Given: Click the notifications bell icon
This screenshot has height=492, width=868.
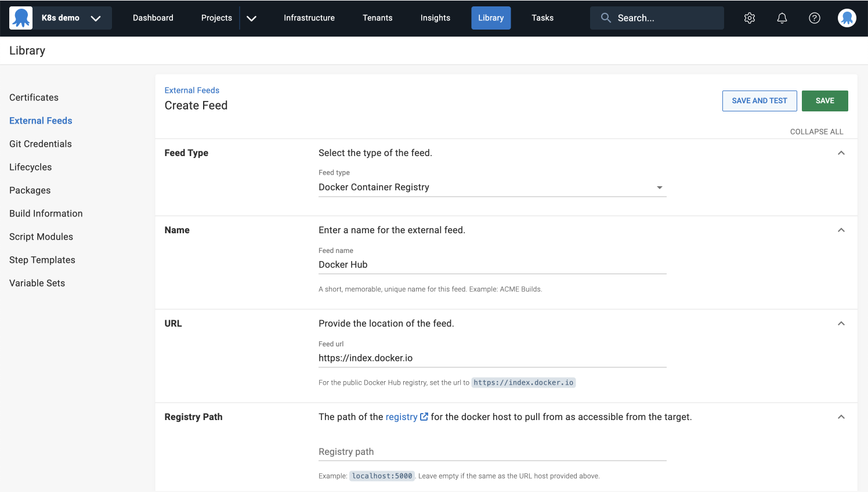Looking at the screenshot, I should pos(782,18).
